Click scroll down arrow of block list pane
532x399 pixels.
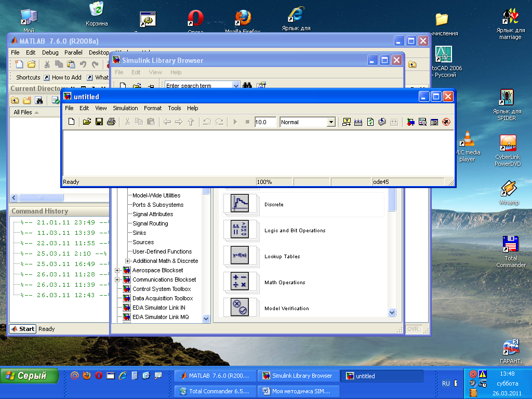click(x=392, y=312)
